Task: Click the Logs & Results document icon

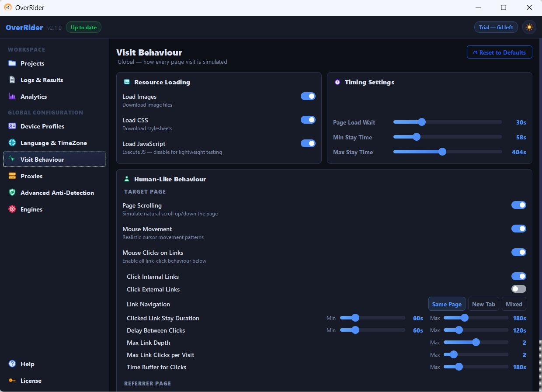Action: point(12,80)
